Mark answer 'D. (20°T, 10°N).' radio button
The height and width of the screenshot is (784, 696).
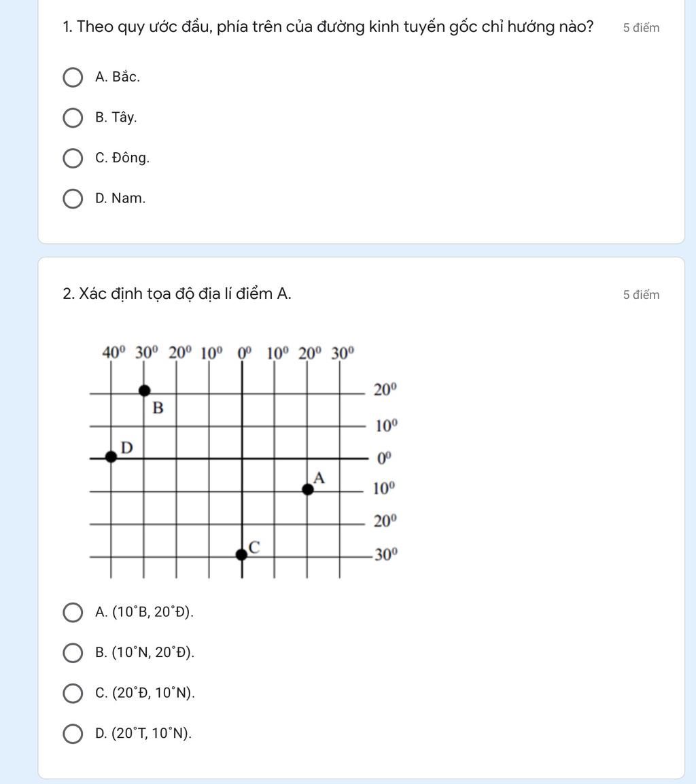(x=73, y=734)
